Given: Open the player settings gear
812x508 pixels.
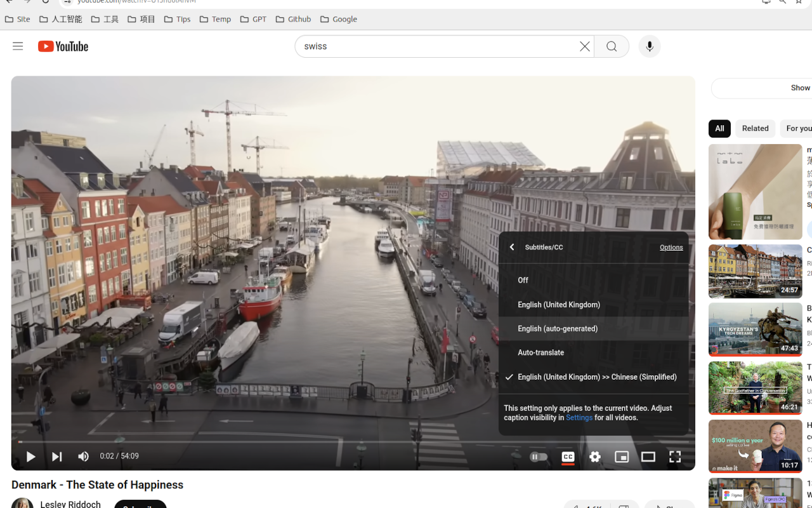Looking at the screenshot, I should (x=595, y=457).
